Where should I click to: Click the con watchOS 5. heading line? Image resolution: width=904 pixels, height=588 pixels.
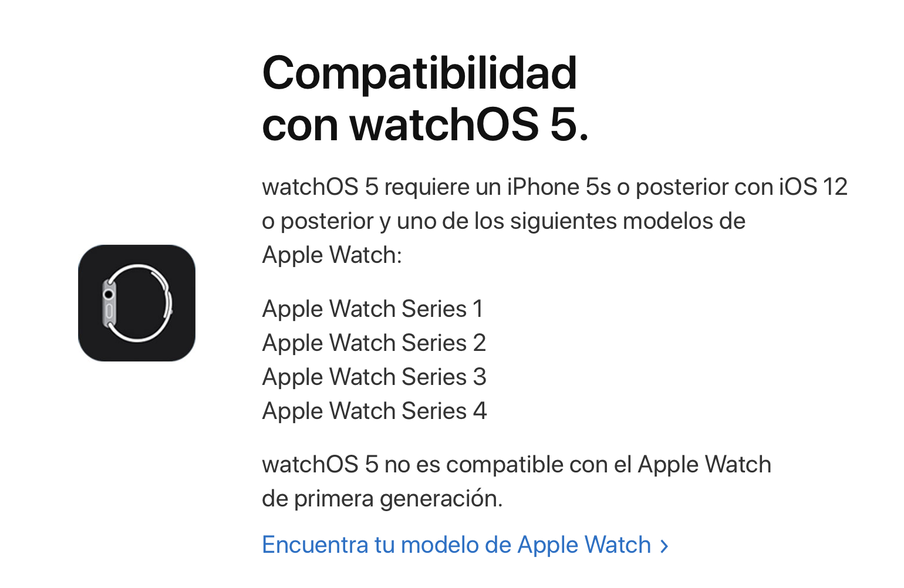[x=425, y=124]
